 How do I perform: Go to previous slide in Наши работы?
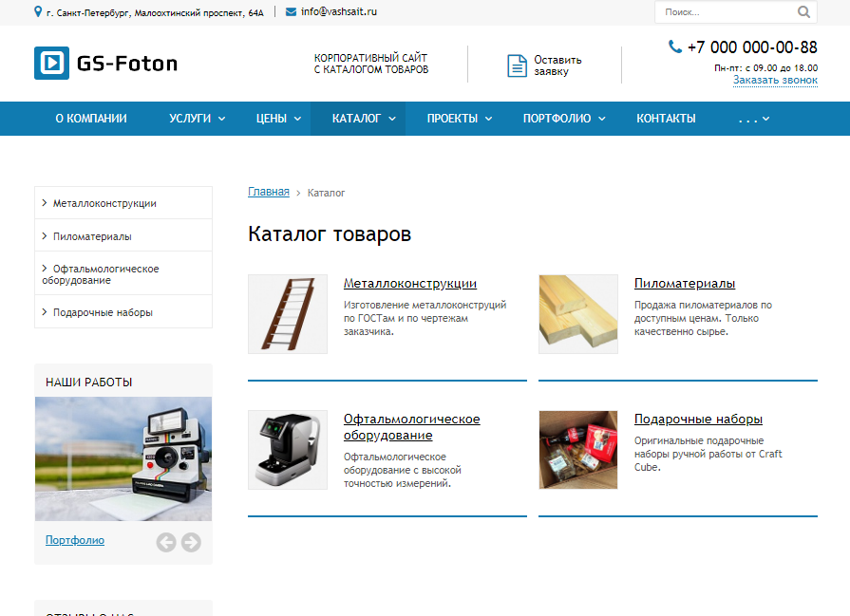tap(166, 542)
